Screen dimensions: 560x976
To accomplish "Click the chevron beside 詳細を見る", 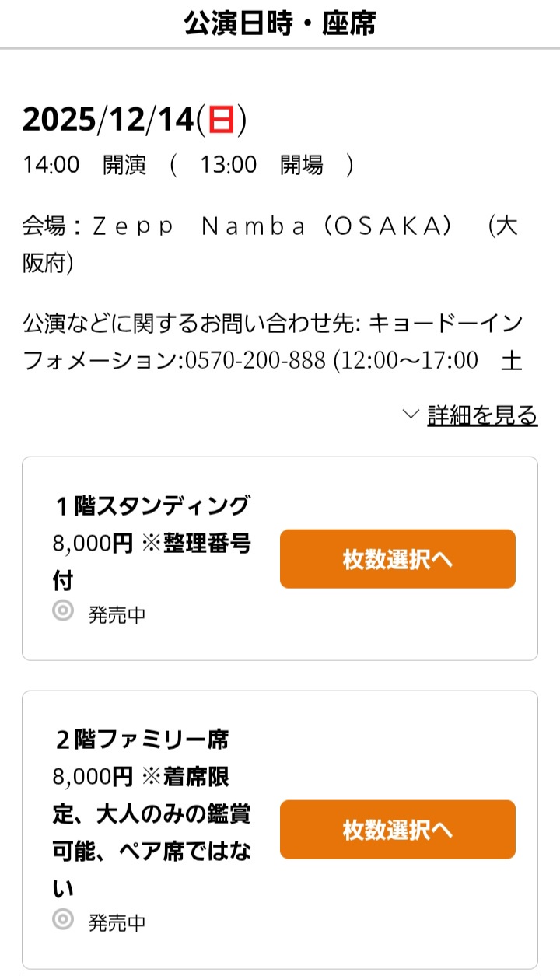I will (x=411, y=415).
